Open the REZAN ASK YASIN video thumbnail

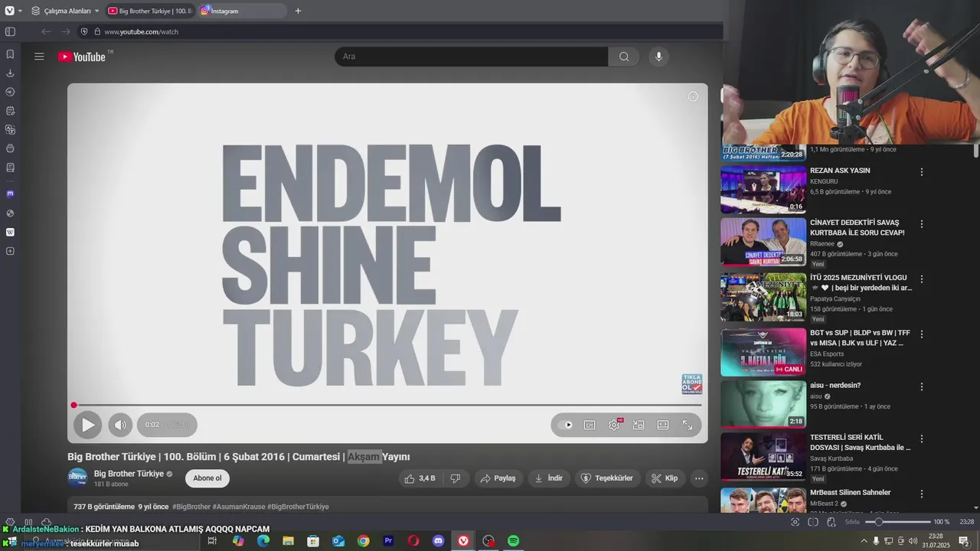coord(763,190)
